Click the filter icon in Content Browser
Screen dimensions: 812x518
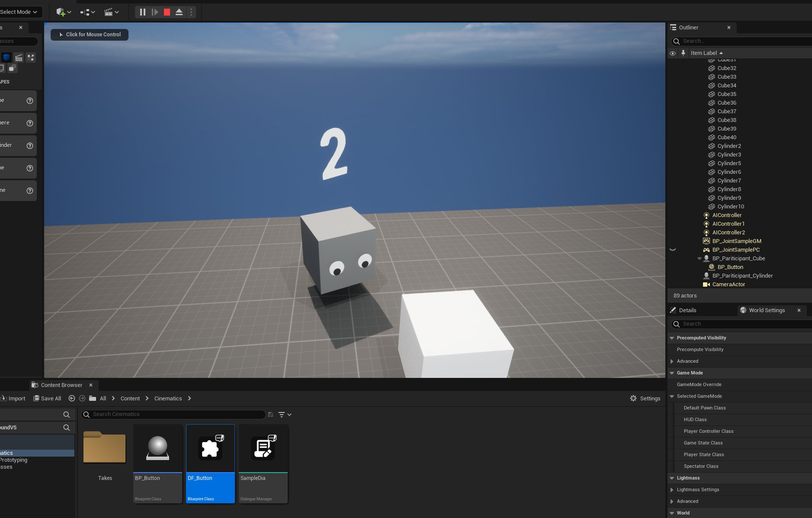pyautogui.click(x=284, y=414)
